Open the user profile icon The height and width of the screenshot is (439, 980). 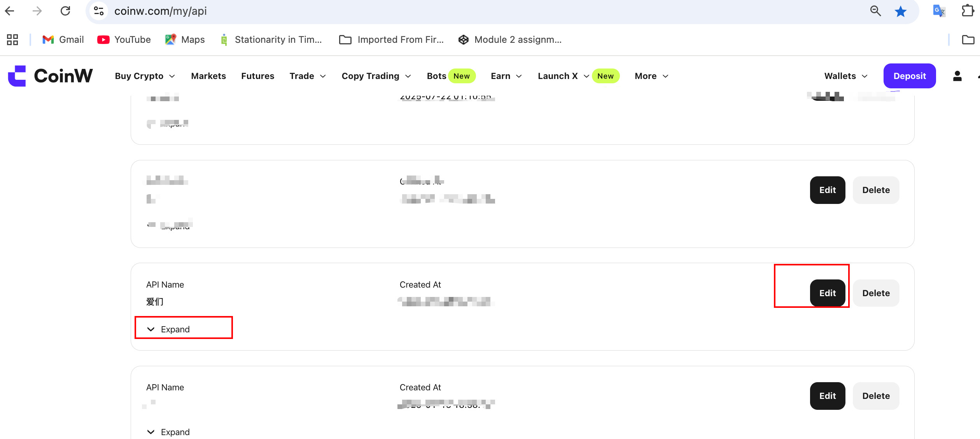point(957,76)
